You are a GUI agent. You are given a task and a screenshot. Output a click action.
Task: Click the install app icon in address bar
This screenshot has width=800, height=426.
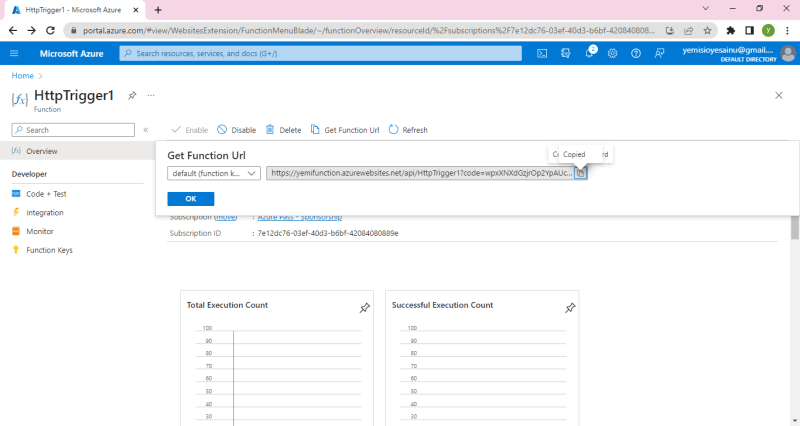point(669,31)
